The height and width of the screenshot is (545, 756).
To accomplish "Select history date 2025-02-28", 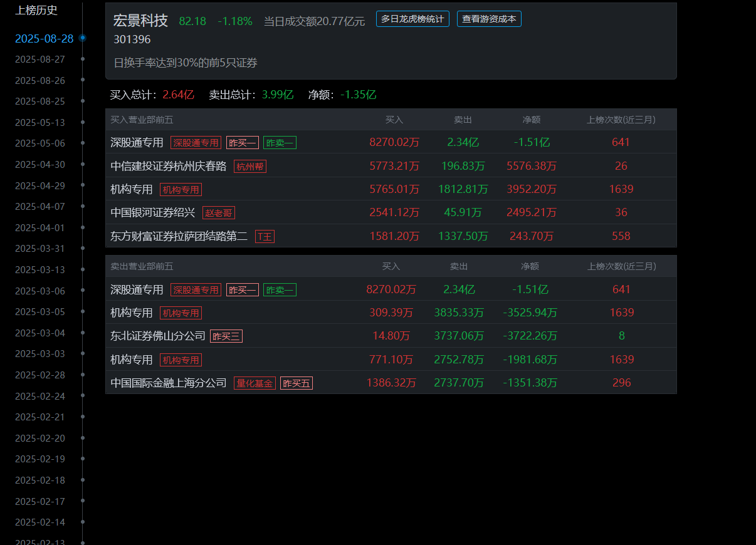I will [x=39, y=375].
